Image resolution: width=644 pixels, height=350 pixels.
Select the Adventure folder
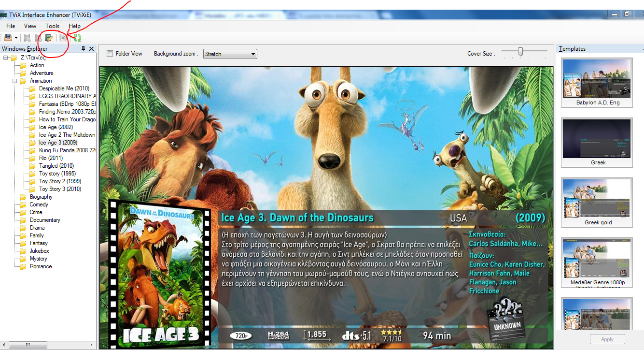[x=42, y=73]
